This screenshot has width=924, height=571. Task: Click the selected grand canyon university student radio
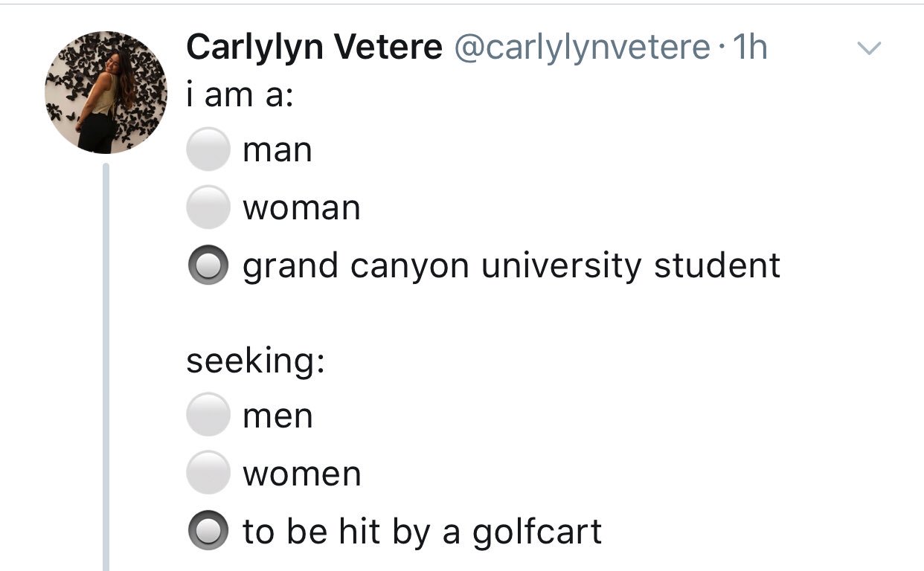coord(207,265)
